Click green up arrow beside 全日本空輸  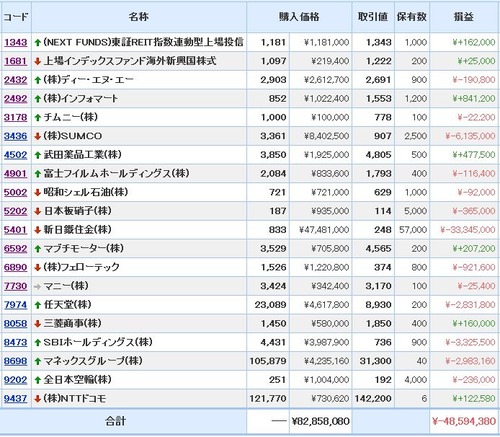click(38, 380)
